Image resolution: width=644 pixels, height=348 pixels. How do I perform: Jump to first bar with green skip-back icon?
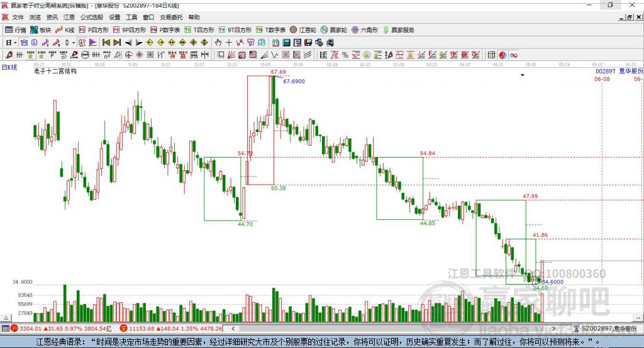point(106,43)
